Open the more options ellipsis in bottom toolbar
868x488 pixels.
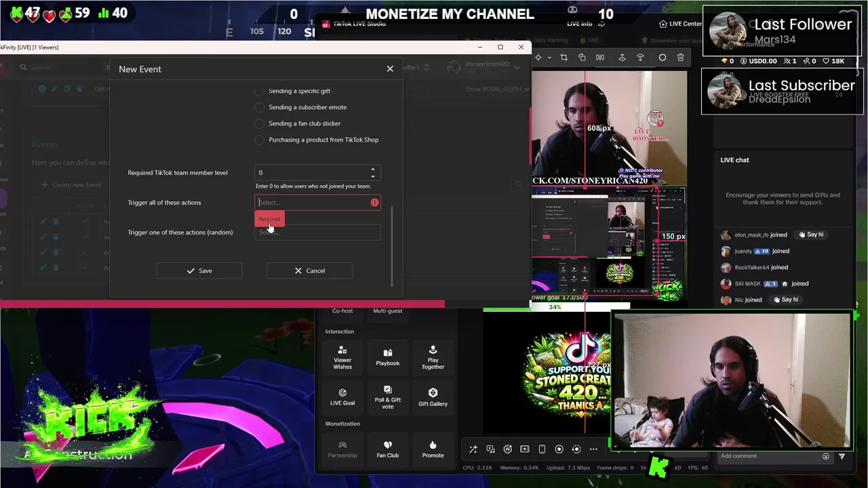point(593,449)
